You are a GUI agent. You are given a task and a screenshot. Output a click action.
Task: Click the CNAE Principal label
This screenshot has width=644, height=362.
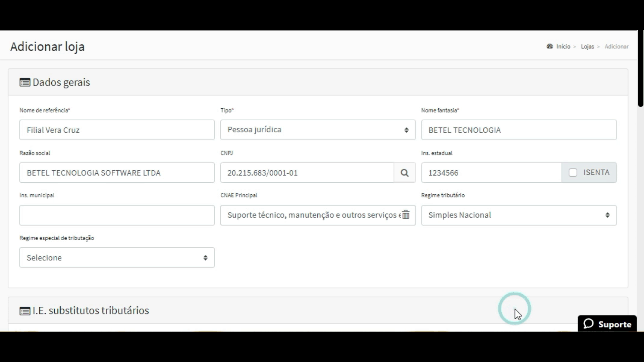[239, 195]
